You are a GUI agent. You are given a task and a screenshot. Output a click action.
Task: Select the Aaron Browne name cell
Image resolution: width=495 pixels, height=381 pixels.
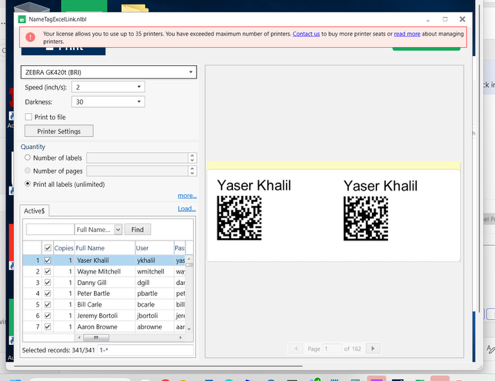[104, 327]
